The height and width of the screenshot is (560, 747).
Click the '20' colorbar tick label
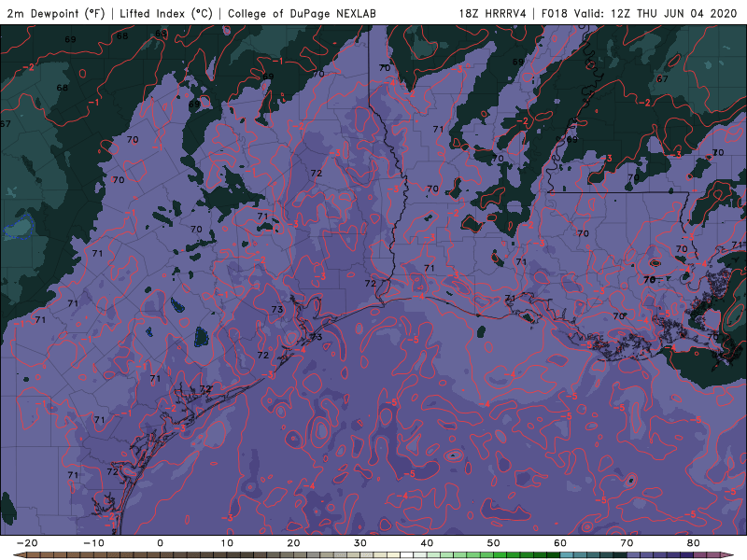[x=293, y=543]
